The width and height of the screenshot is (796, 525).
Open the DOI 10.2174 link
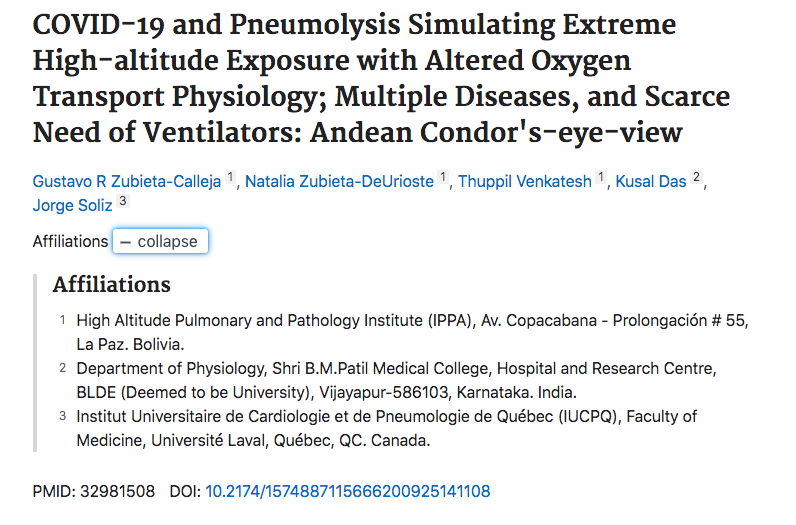click(x=348, y=491)
